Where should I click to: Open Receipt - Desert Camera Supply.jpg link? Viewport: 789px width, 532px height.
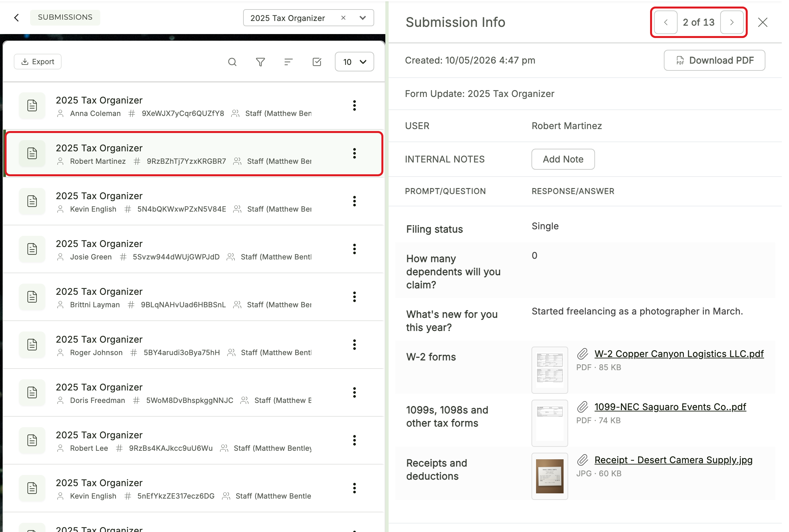673,460
